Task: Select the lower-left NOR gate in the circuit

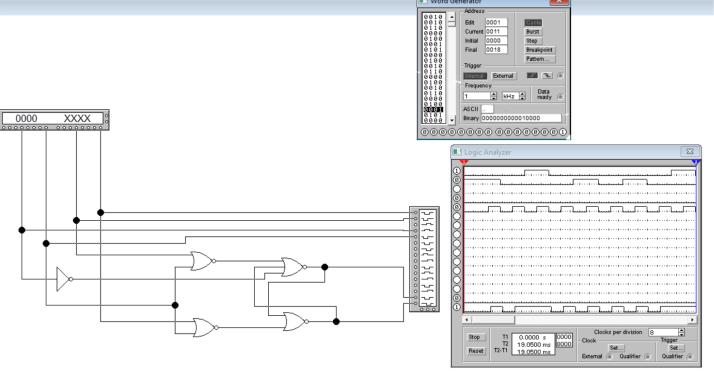Action: point(205,327)
